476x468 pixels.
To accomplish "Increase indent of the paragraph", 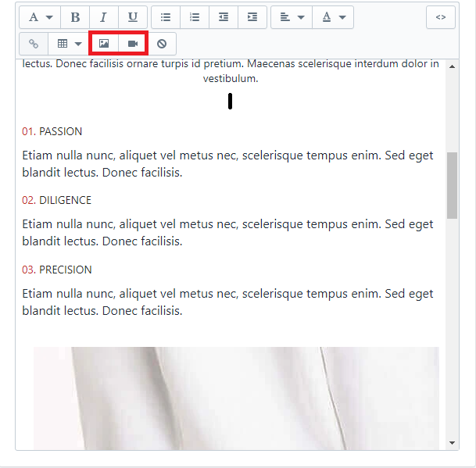I will pos(252,17).
